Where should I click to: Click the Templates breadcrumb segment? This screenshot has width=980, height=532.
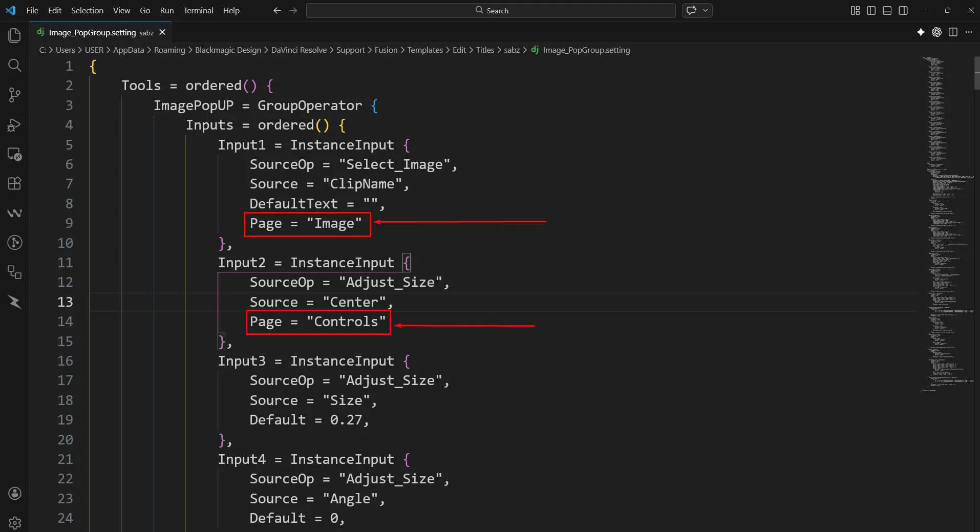pyautogui.click(x=425, y=50)
